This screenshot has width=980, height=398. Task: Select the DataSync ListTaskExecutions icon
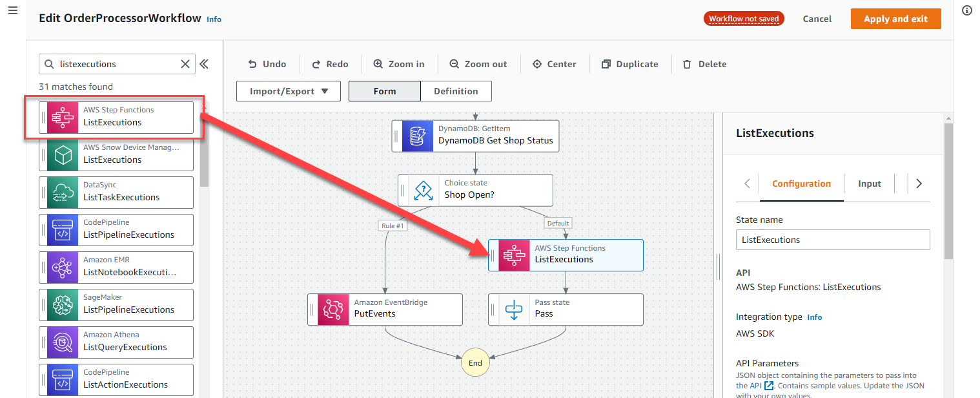click(x=62, y=193)
